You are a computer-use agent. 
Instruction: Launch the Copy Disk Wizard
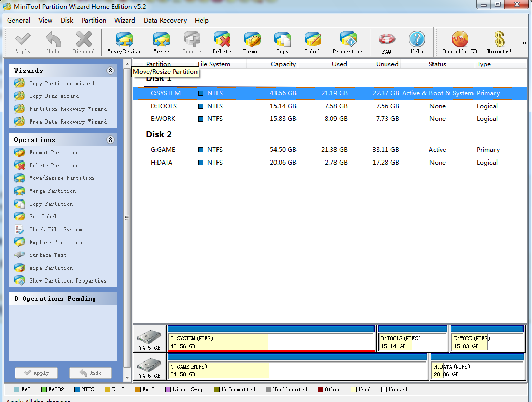(x=54, y=96)
